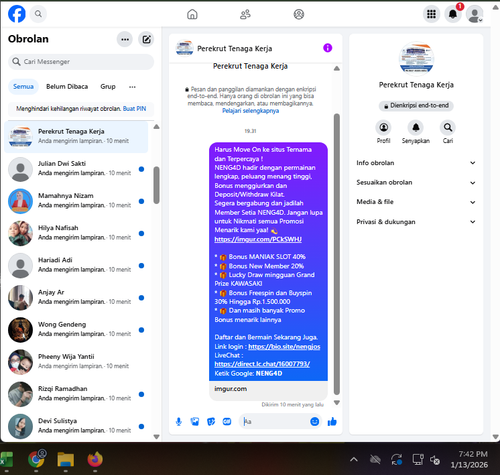Choose a GIF with the GIF icon
Viewport: 500px width, 475px height.
point(227,422)
